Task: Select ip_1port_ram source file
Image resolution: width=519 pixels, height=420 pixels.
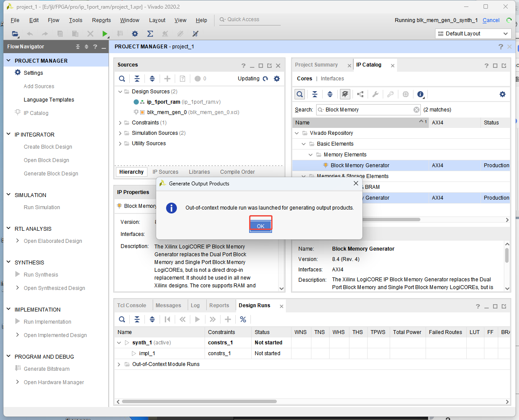Action: pos(163,102)
